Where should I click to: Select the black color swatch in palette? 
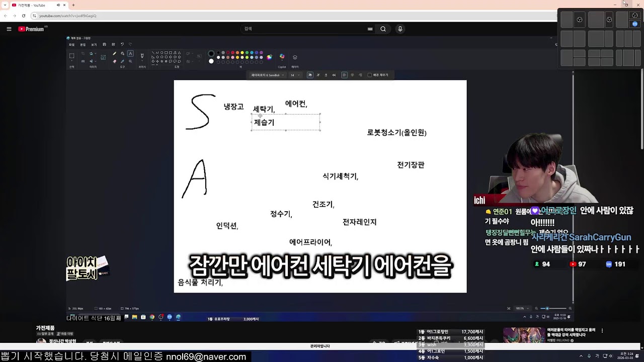(x=218, y=52)
